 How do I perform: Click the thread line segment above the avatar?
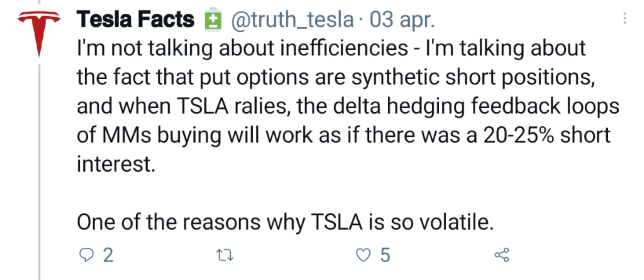(x=39, y=2)
